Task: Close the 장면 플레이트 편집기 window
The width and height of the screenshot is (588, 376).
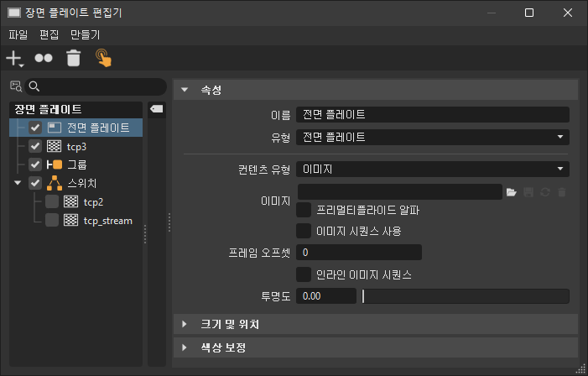Action: [x=568, y=13]
